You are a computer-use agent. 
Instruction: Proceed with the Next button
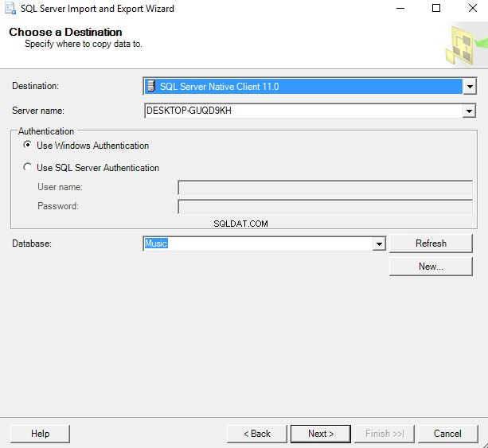click(321, 434)
